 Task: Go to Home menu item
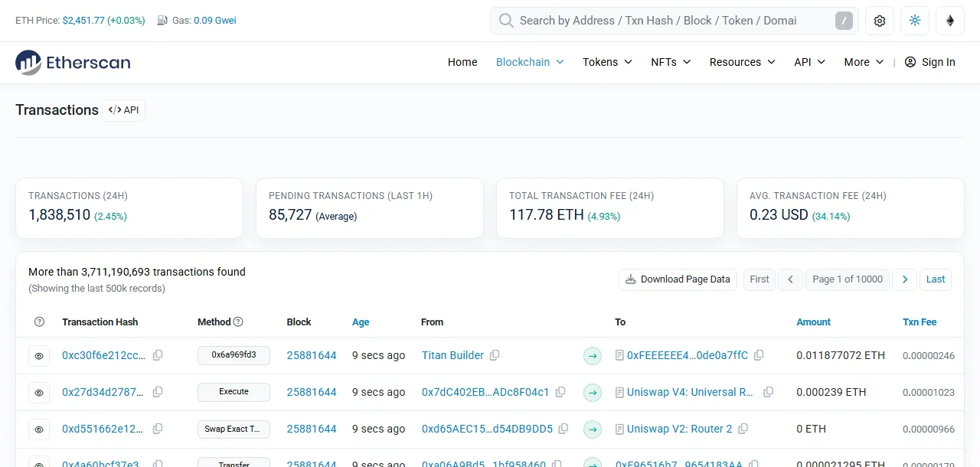[x=462, y=62]
